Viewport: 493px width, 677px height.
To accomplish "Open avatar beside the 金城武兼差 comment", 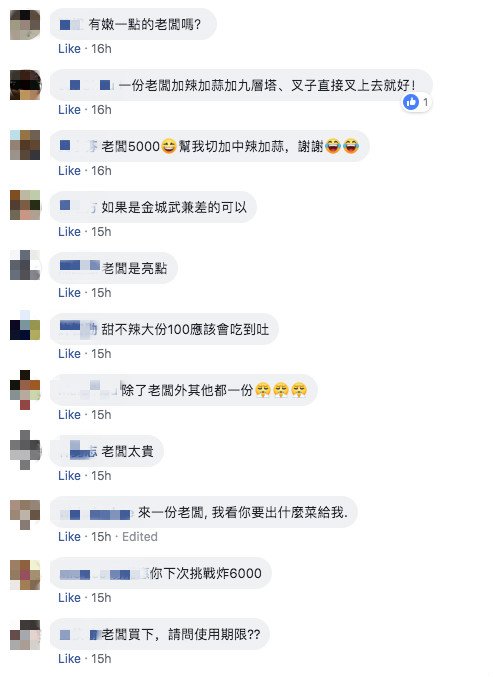I will pos(25,205).
